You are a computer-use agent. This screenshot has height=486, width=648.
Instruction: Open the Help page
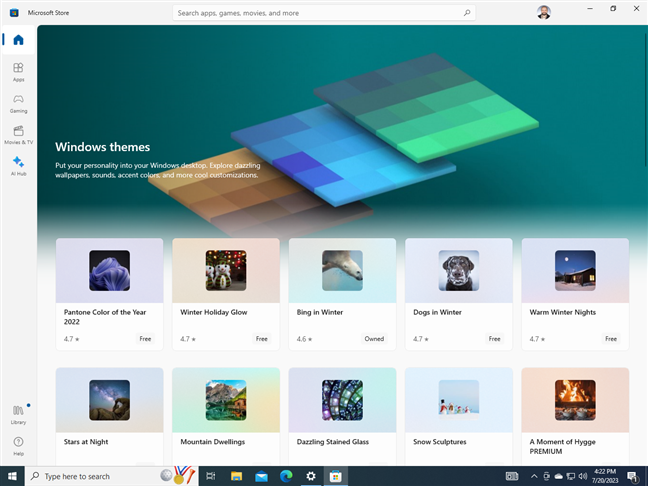click(x=18, y=444)
